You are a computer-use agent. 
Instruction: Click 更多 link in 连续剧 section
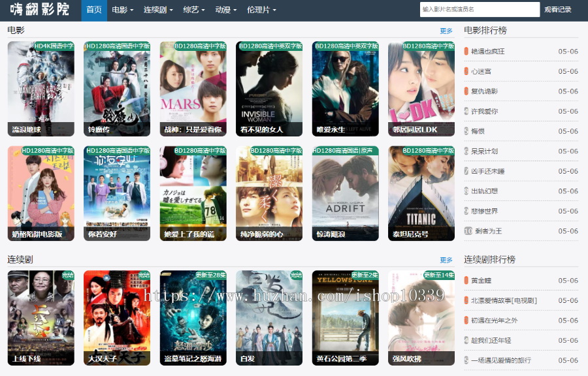tap(446, 260)
